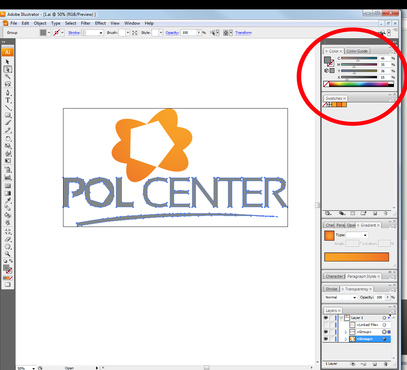Select the Rectangle tool
Screen dimensions: 407x370
(x=7, y=115)
